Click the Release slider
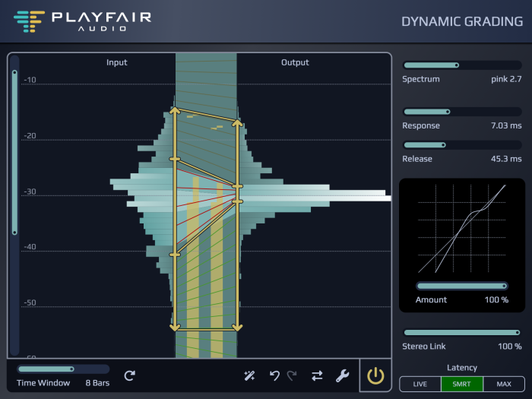The width and height of the screenshot is (532, 399). pyautogui.click(x=461, y=145)
